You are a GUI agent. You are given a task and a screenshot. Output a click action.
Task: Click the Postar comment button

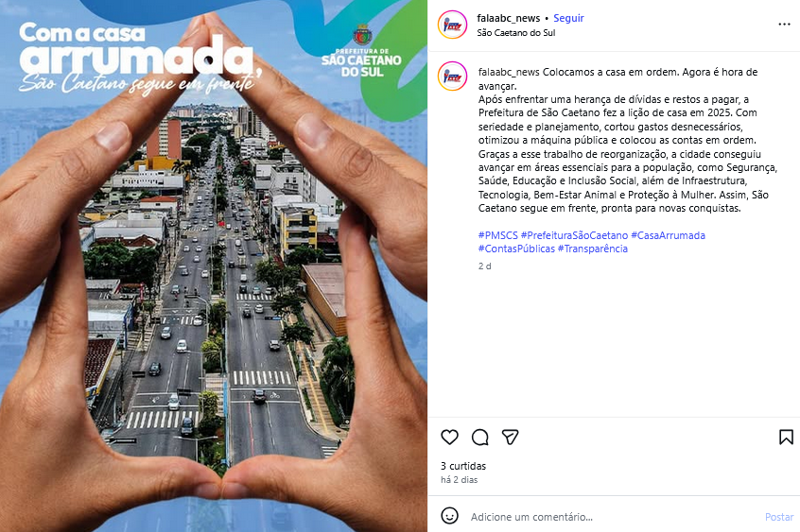click(x=779, y=517)
